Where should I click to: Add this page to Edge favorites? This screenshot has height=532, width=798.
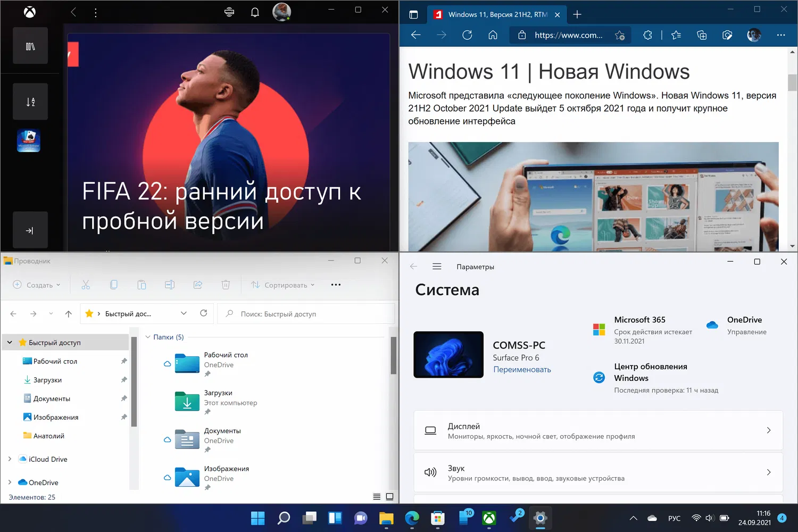[x=620, y=35]
